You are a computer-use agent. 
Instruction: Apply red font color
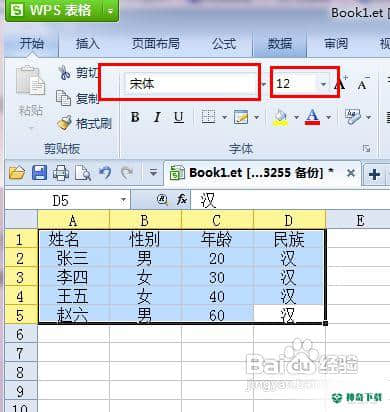pos(312,117)
